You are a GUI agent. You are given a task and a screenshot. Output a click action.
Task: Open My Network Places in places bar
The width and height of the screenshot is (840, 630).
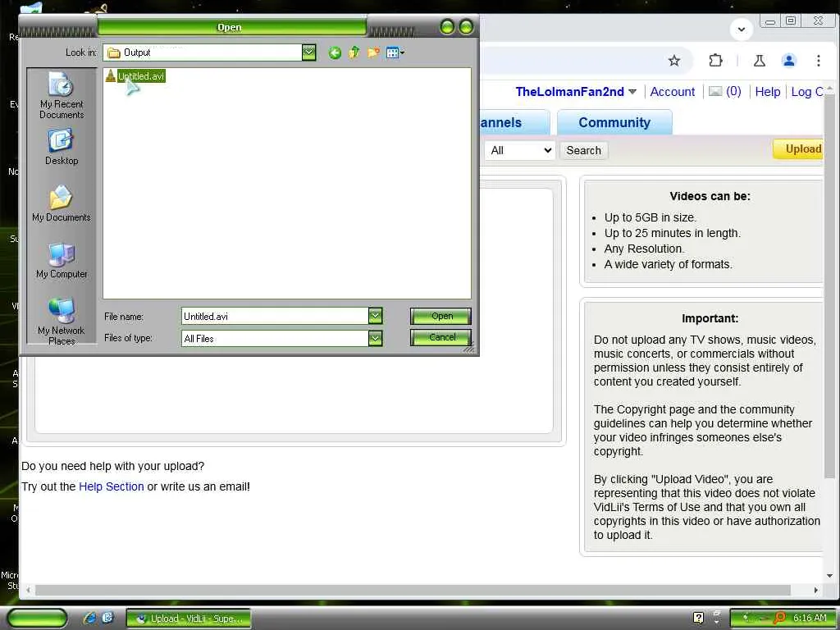pyautogui.click(x=62, y=322)
